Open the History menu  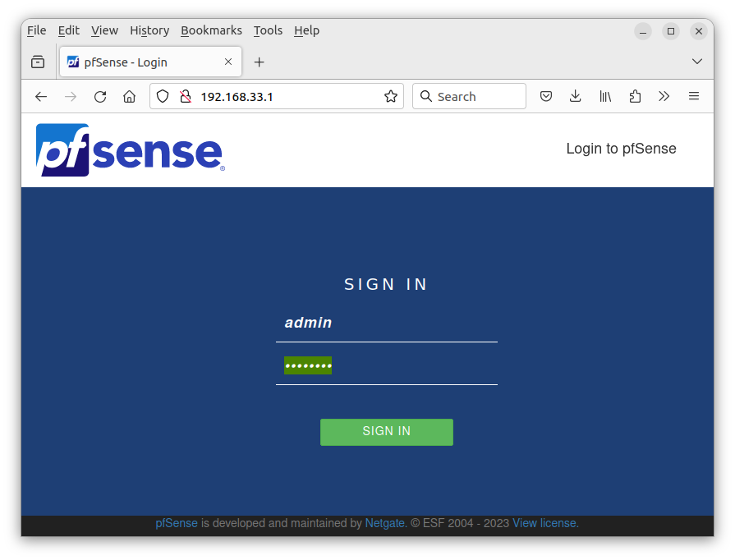(149, 30)
